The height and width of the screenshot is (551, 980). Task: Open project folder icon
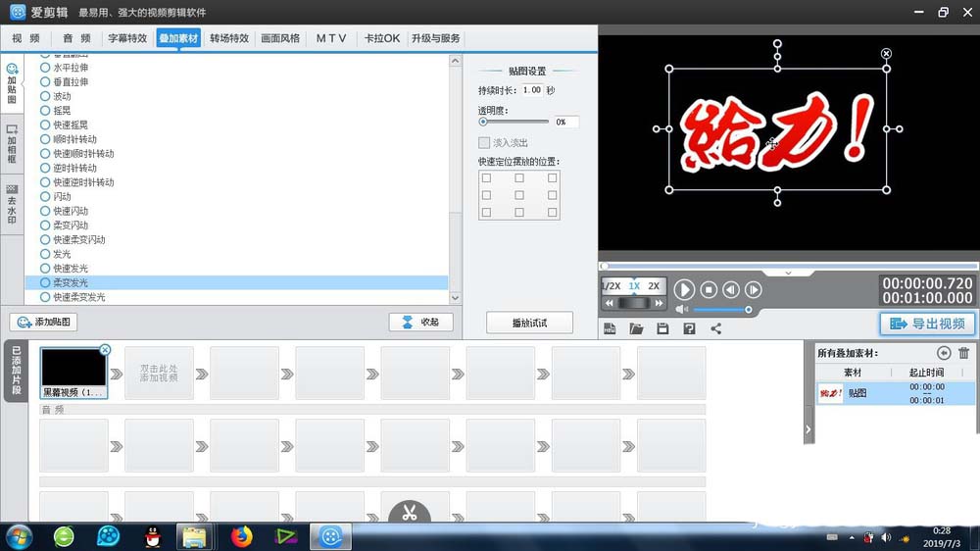pos(636,329)
